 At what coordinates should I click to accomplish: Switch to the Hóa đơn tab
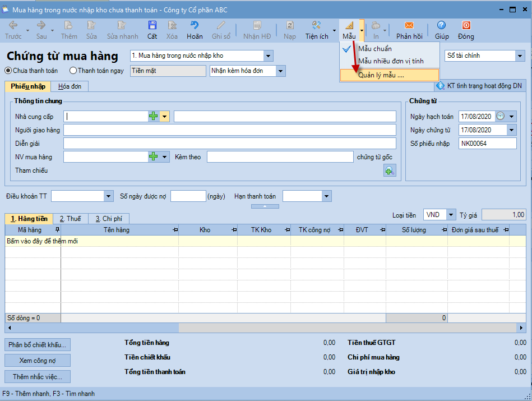pos(70,86)
